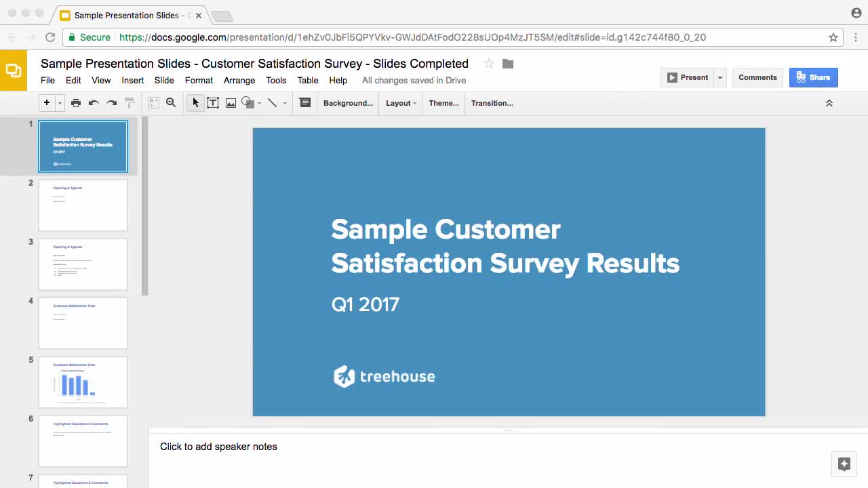
Task: Expand the Layout dropdown
Action: (401, 103)
